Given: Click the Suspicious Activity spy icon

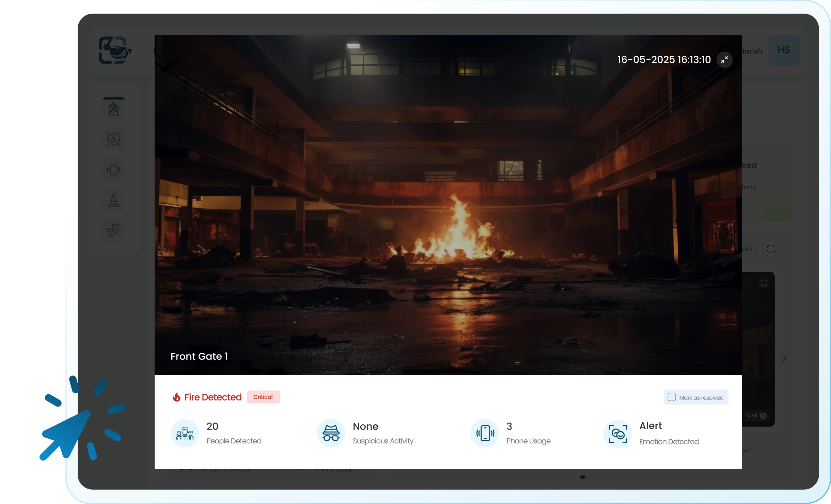Looking at the screenshot, I should tap(331, 433).
